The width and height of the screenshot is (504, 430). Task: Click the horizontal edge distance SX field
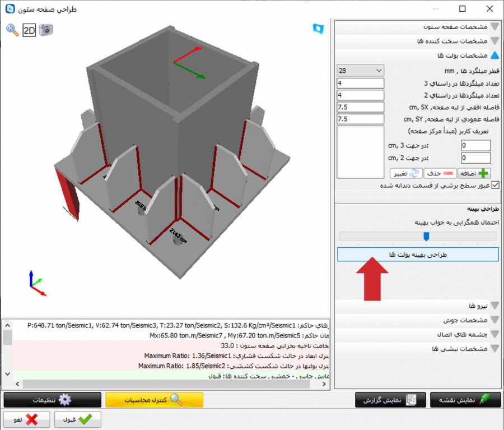[360, 107]
